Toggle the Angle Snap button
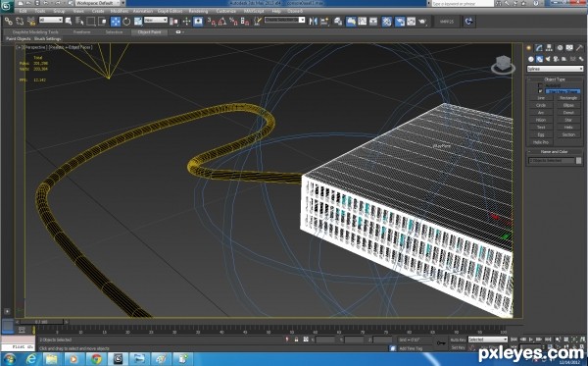The width and height of the screenshot is (588, 366). [x=222, y=22]
